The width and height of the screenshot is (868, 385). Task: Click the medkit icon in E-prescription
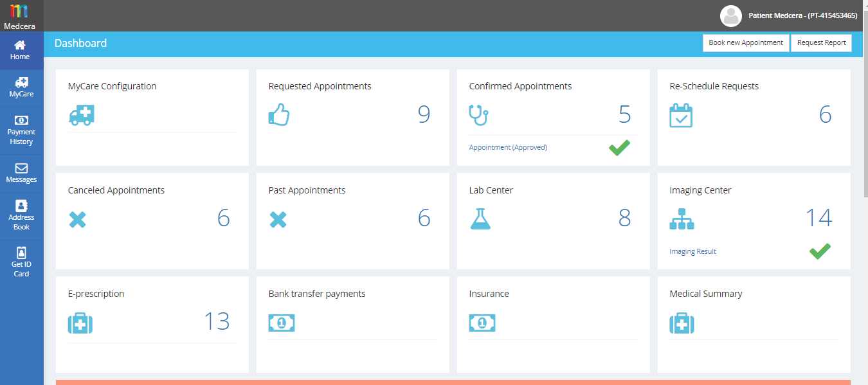point(80,323)
